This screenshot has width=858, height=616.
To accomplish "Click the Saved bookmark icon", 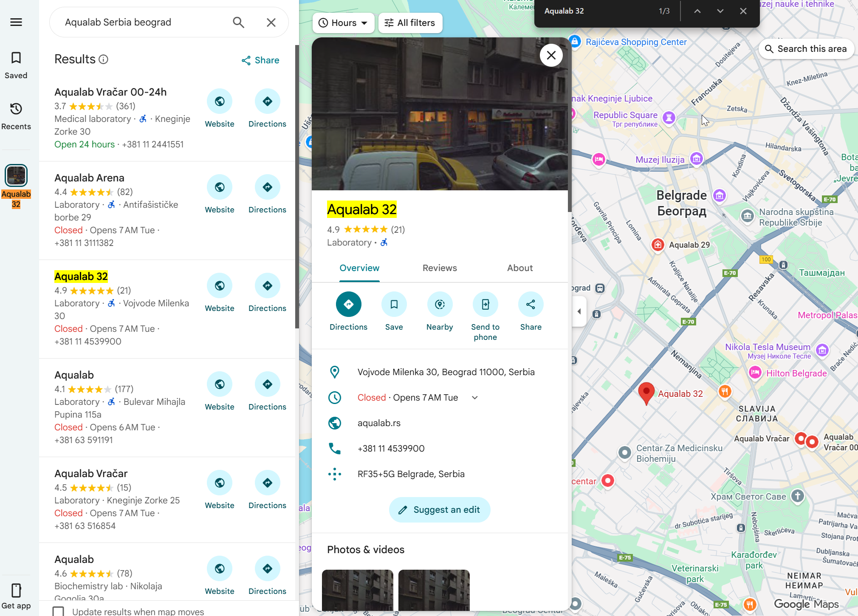I will (x=16, y=58).
